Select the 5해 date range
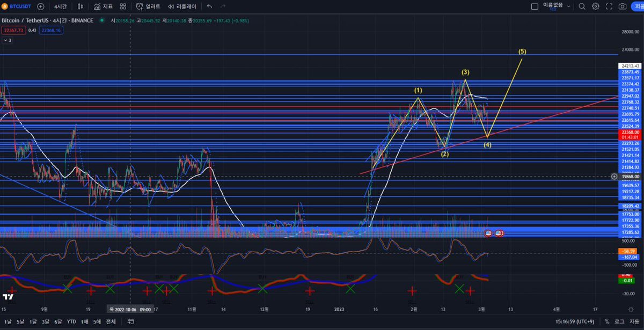The height and width of the screenshot is (330, 644). [98, 322]
